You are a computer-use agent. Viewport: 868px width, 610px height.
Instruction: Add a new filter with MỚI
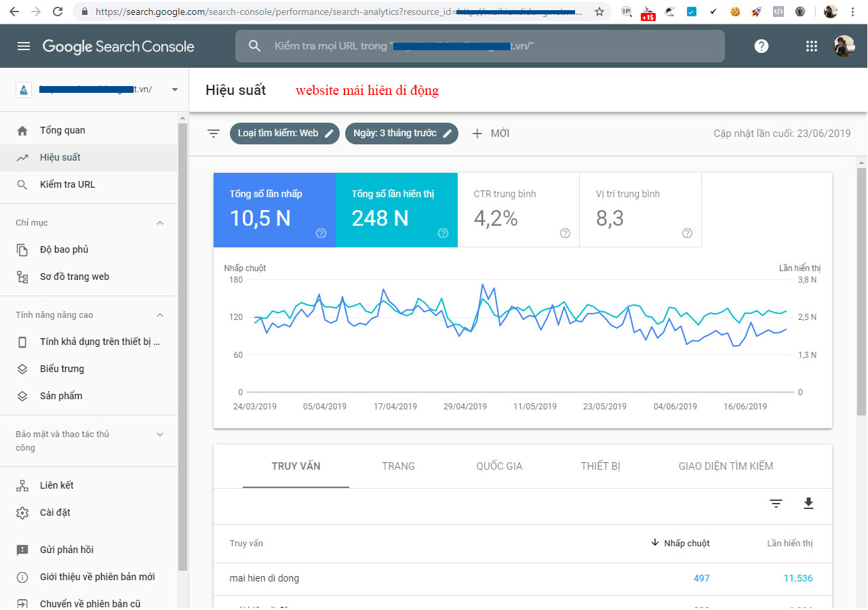point(491,134)
